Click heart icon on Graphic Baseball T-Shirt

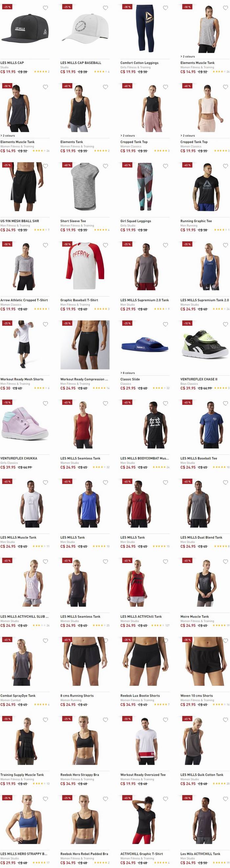[x=105, y=245]
